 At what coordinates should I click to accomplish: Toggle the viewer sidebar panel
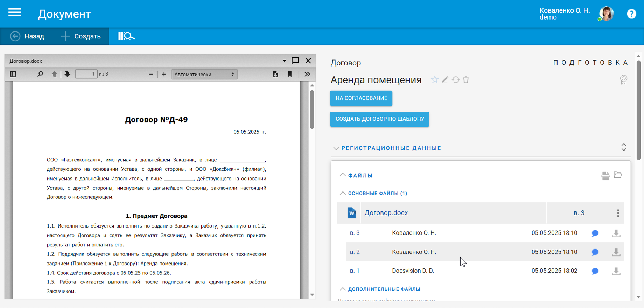13,74
